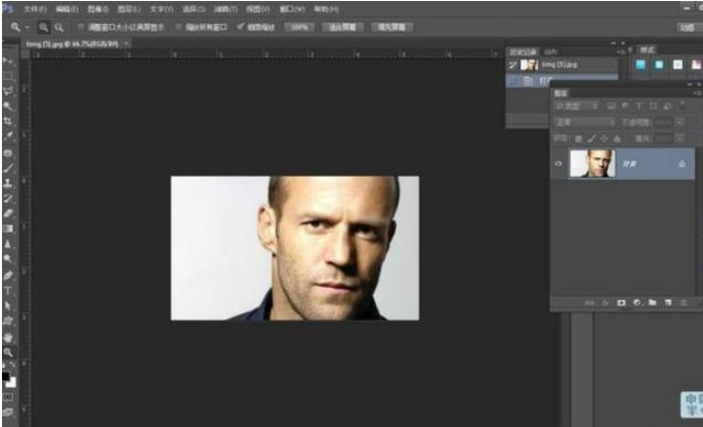The image size is (703, 427).
Task: Open the zoom tool preset dropdown arrow
Action: coord(26,28)
